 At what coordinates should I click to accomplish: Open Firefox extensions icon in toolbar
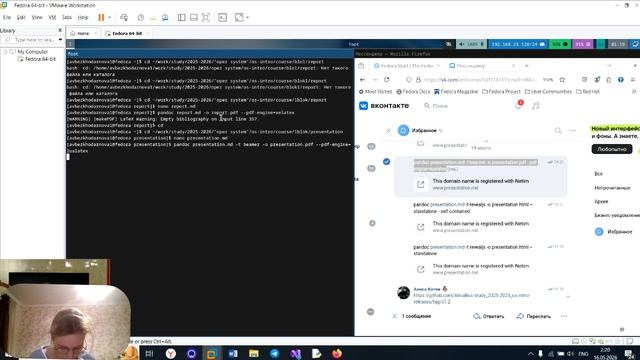tap(609, 80)
